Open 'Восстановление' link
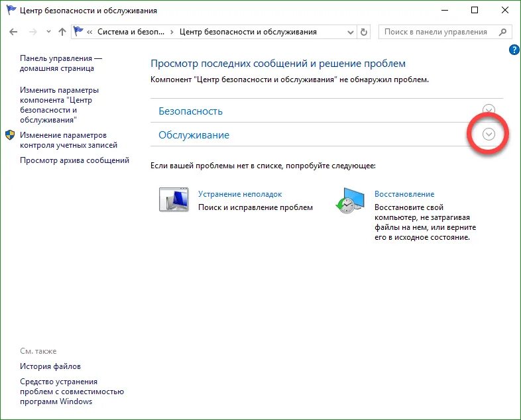The height and width of the screenshot is (420, 521). (404, 194)
